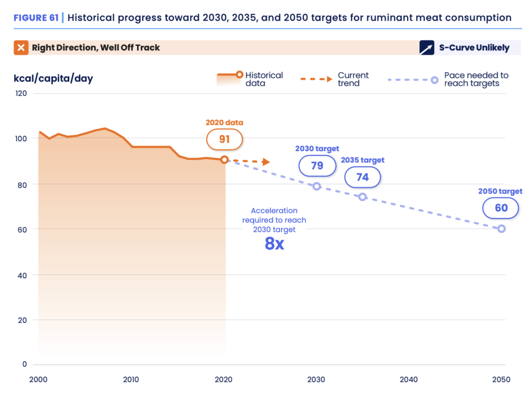Click the Current trend dashed arrow legend

point(316,79)
